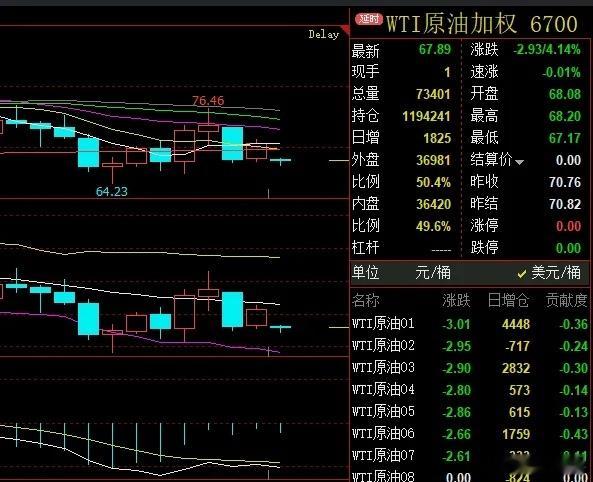The height and width of the screenshot is (482, 593).
Task: Click the 6700 contract code in the title
Action: pos(554,24)
